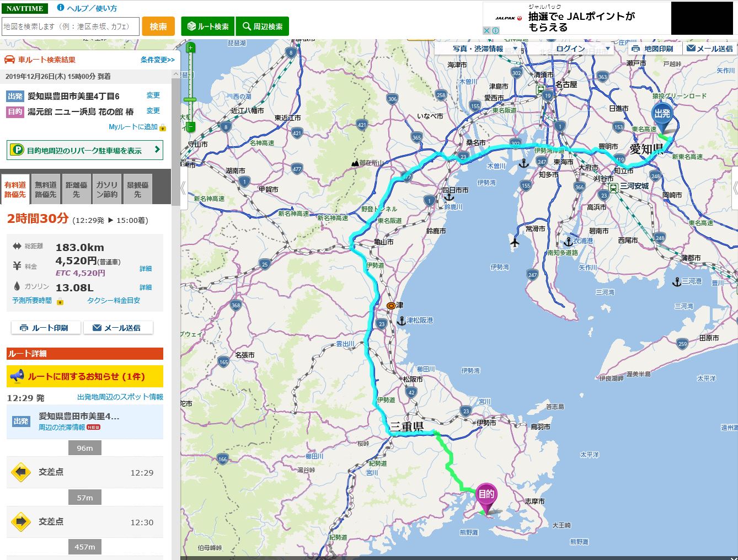Click the left-turn arrow intersection icon
The height and width of the screenshot is (560, 738).
(x=21, y=472)
